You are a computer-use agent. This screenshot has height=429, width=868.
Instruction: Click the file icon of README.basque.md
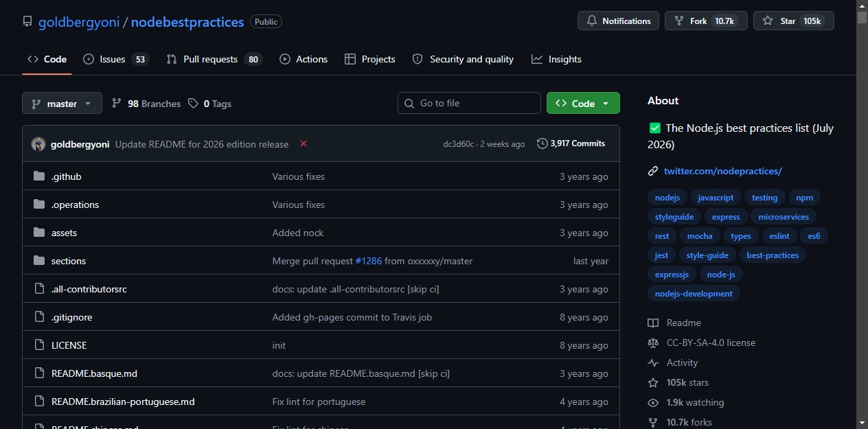(x=39, y=373)
